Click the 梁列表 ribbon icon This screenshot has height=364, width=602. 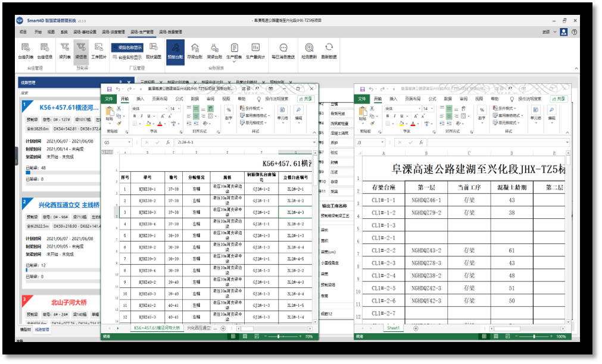[65, 50]
